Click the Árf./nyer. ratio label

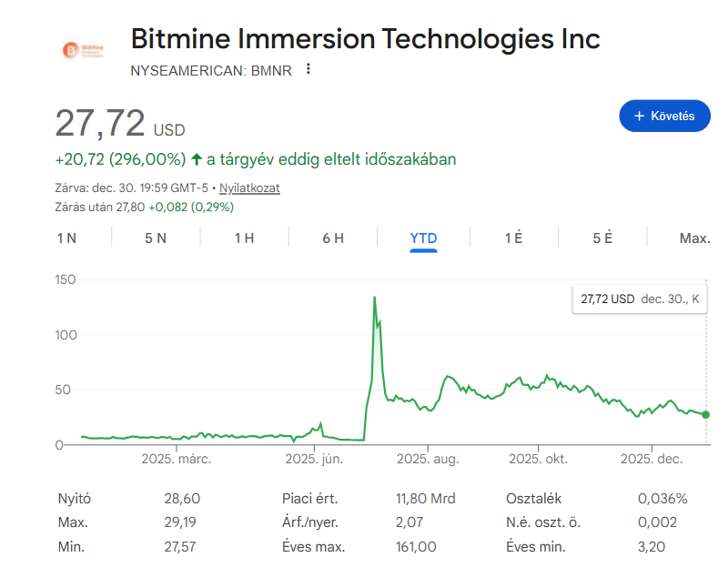click(310, 522)
